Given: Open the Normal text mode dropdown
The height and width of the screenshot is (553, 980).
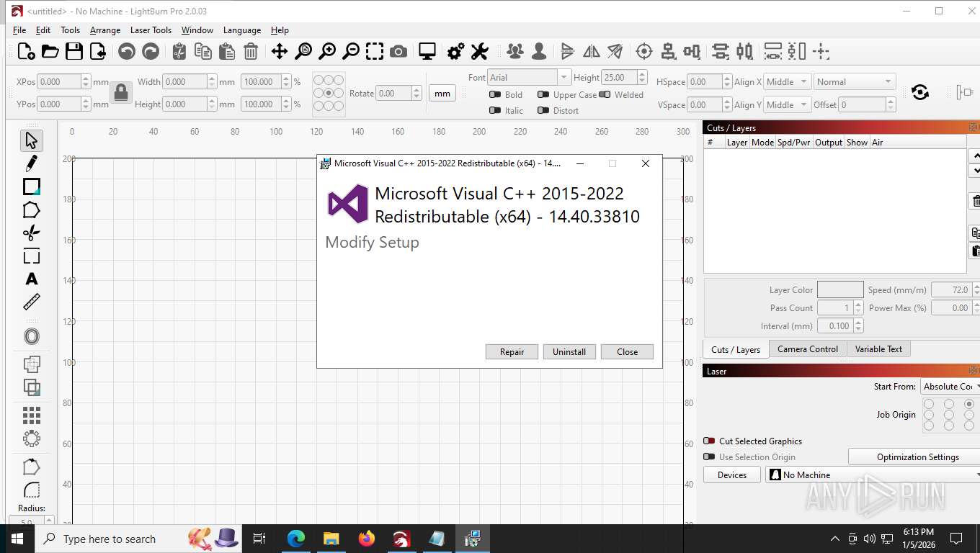Looking at the screenshot, I should [855, 81].
